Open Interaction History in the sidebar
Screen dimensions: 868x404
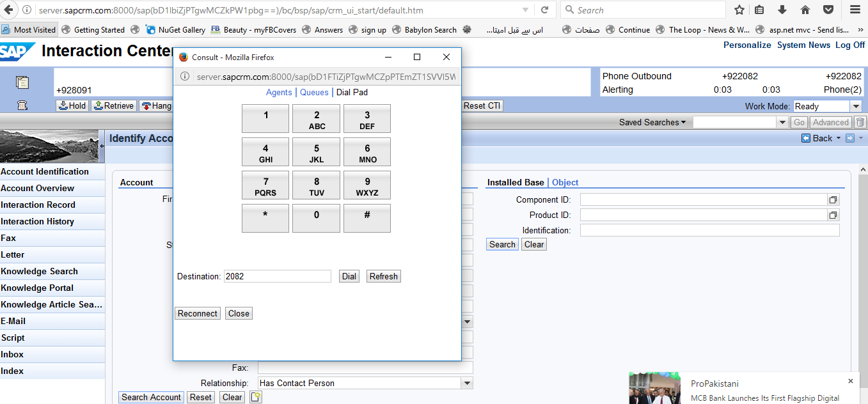click(x=37, y=221)
